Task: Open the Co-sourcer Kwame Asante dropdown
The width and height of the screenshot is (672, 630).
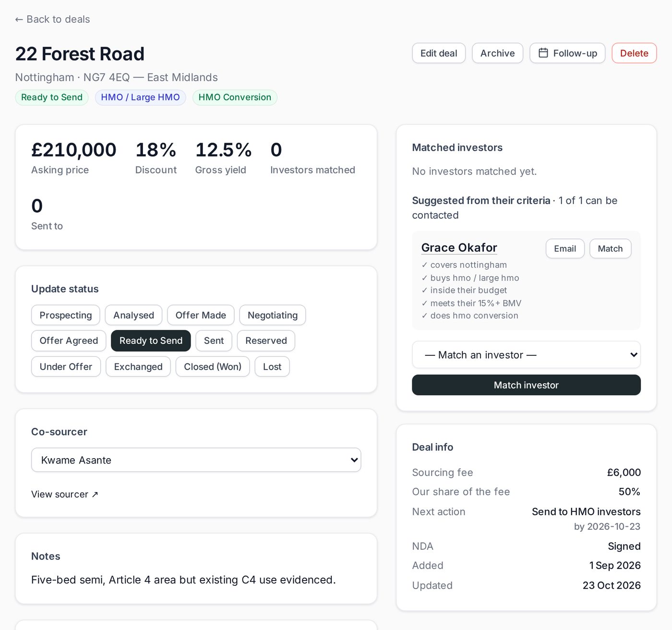Action: 196,460
